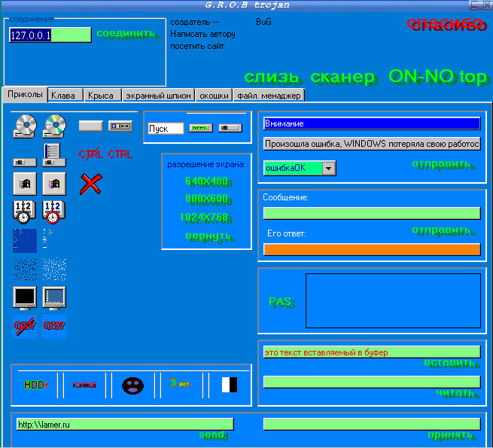The width and height of the screenshot is (493, 448).
Task: Switch to the Клава tab
Action: [63, 96]
